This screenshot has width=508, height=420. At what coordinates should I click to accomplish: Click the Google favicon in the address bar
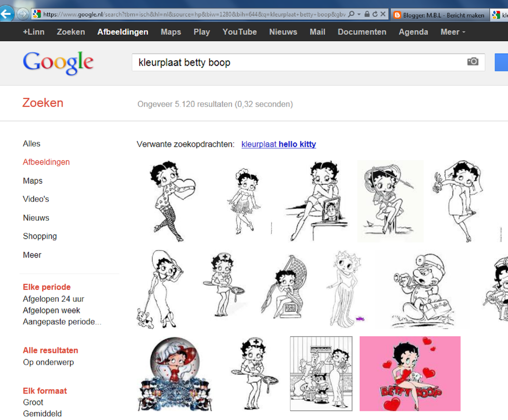tap(37, 14)
